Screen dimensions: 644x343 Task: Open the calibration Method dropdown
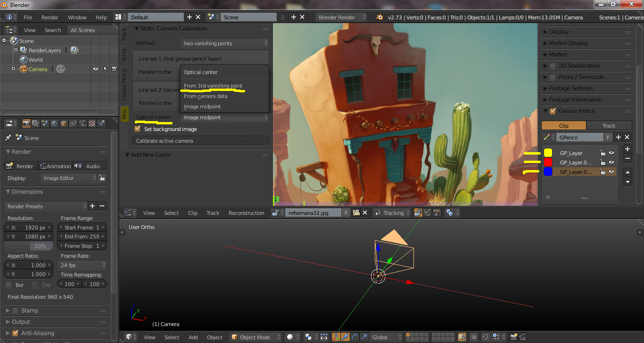[x=224, y=43]
